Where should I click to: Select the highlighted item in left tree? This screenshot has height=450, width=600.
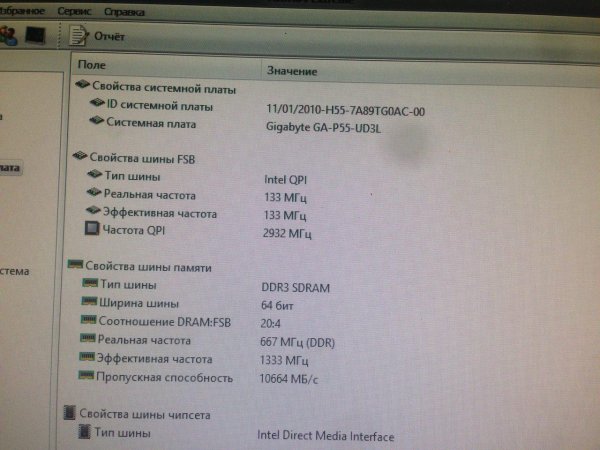[x=9, y=168]
